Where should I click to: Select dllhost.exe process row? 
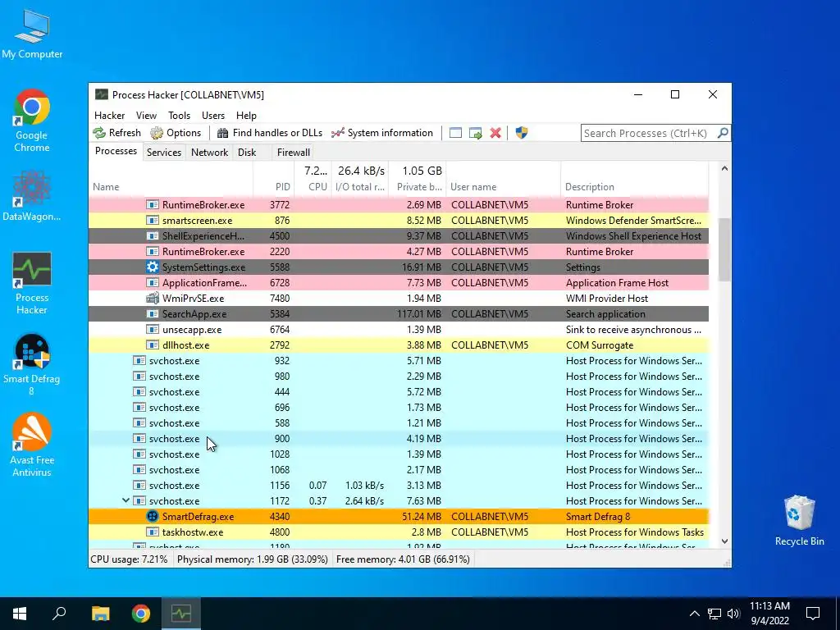point(399,345)
